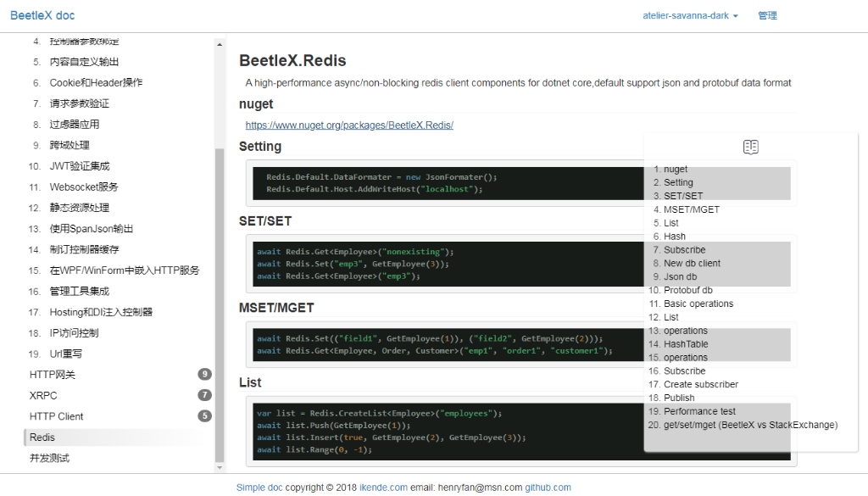Open the nuget.org BeetleX.Redis package link
Viewport: 868px width, 496px height.
[349, 125]
